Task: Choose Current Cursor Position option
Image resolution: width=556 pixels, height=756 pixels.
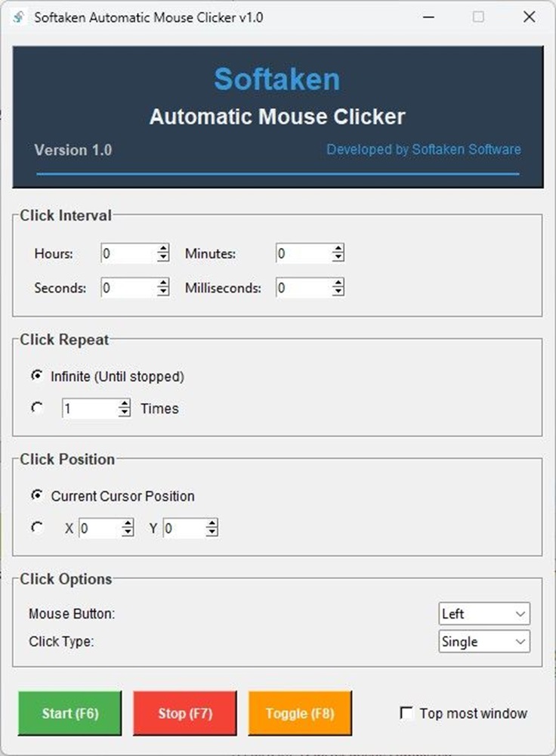Action: (x=37, y=496)
